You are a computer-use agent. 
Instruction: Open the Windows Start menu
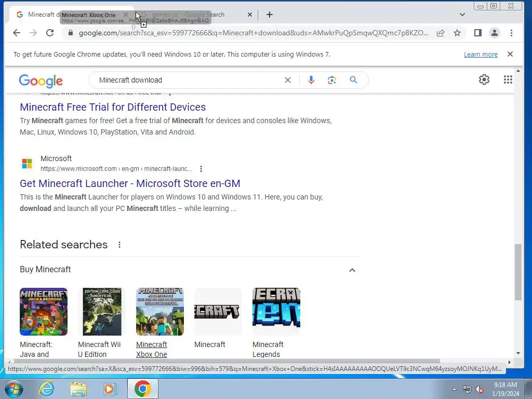(x=14, y=389)
